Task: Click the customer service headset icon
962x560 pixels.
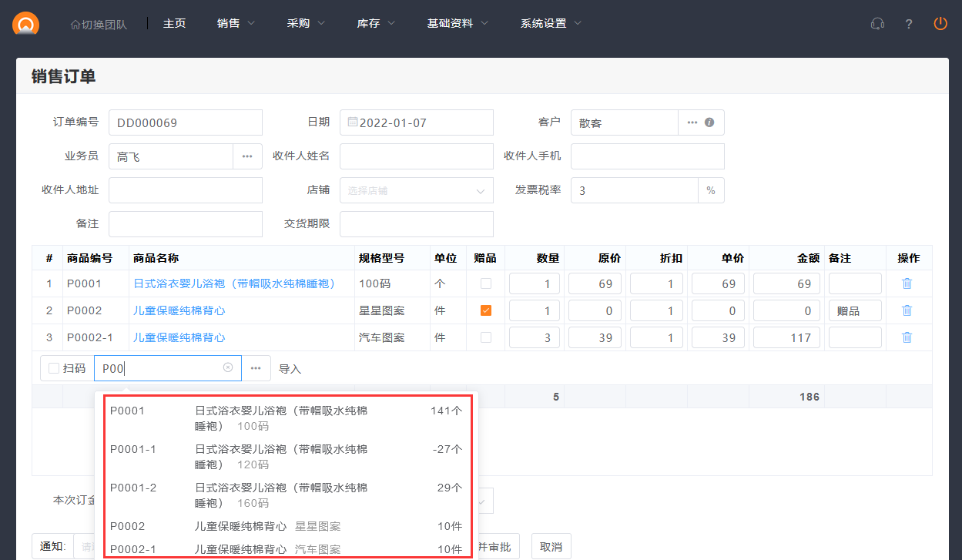Action: [877, 24]
